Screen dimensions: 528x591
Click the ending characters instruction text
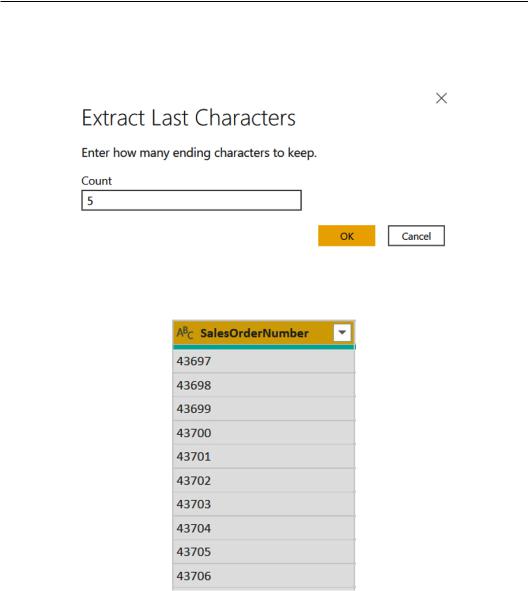point(199,153)
